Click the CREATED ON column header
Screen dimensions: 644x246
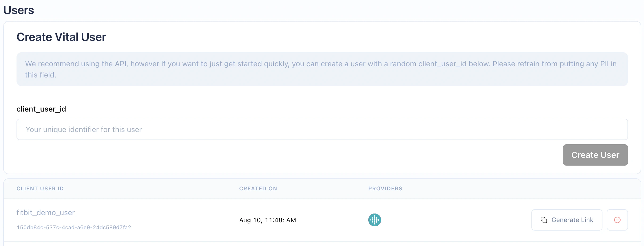(258, 188)
